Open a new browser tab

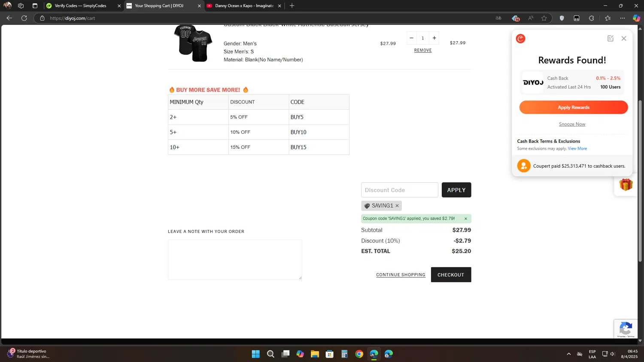point(292,6)
